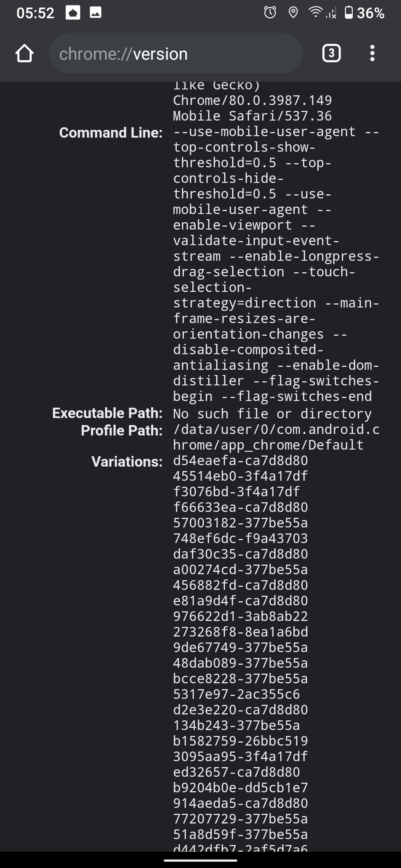Tap the Command Line label
Screen dimensions: 401x868
coord(111,133)
